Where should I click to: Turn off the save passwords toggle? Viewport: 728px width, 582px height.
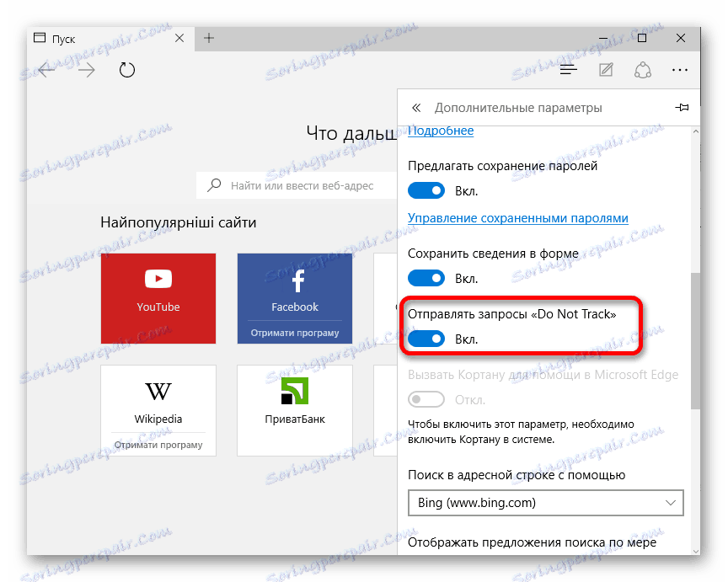coord(426,190)
